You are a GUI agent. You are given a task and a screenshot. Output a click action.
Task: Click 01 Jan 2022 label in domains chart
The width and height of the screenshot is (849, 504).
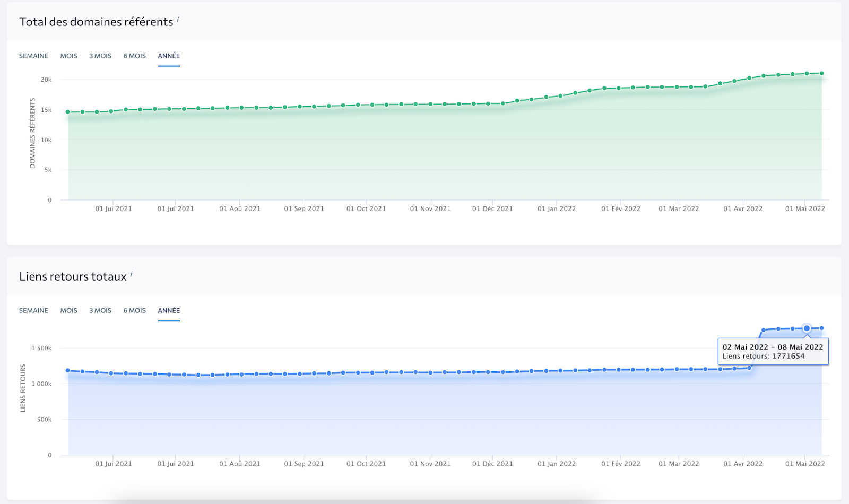[557, 208]
